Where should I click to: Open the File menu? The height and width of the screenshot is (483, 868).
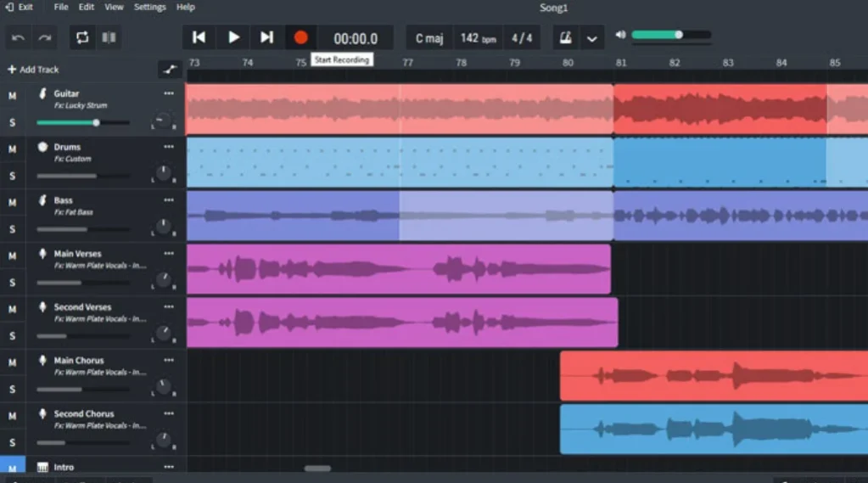(x=61, y=7)
